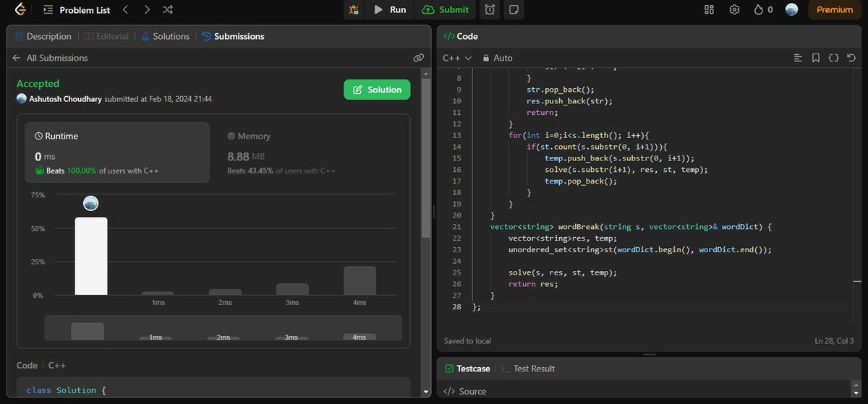Click the LeetCode logo icon
This screenshot has width=868, height=404.
pyautogui.click(x=20, y=10)
